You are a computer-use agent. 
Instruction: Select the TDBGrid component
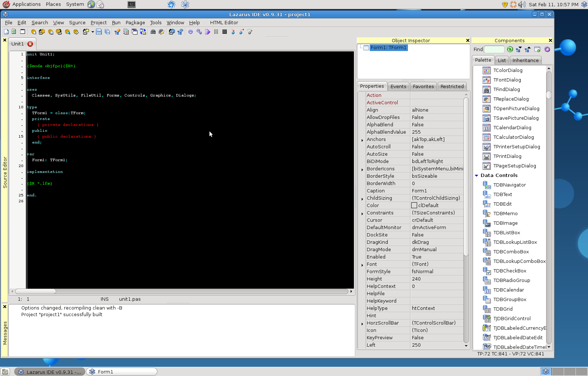pos(503,309)
